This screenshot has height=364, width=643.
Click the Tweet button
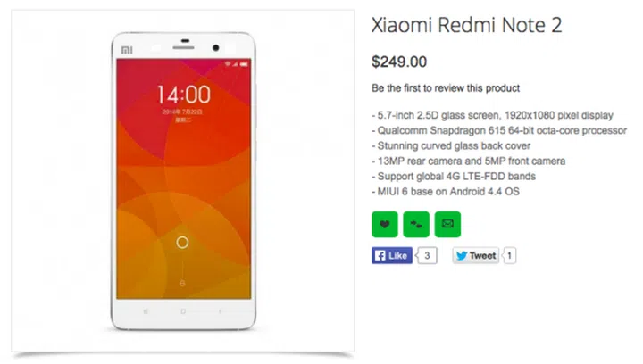[x=476, y=255]
